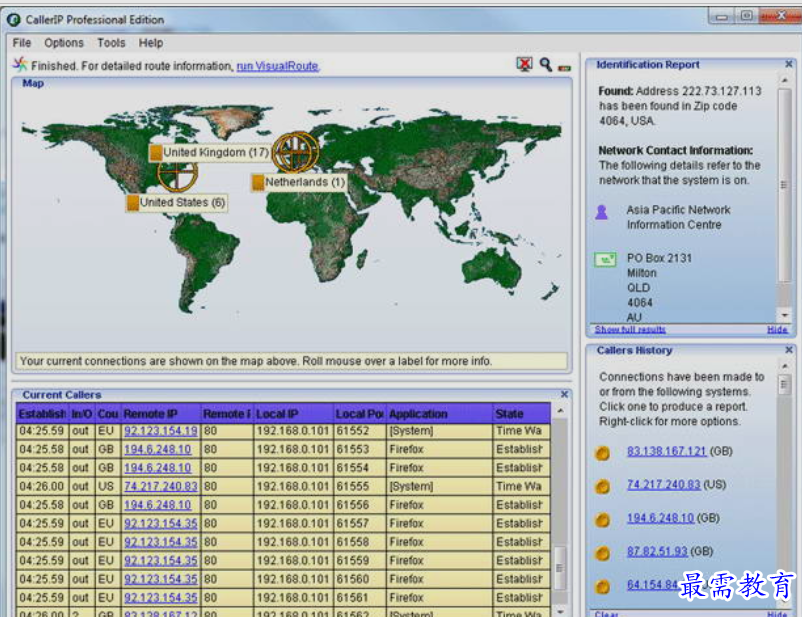The image size is (802, 617).
Task: Click the Callers History scrollbar thumb
Action: coord(784,385)
